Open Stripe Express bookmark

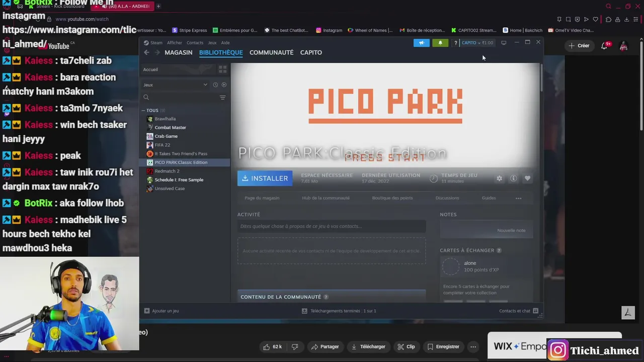click(189, 30)
